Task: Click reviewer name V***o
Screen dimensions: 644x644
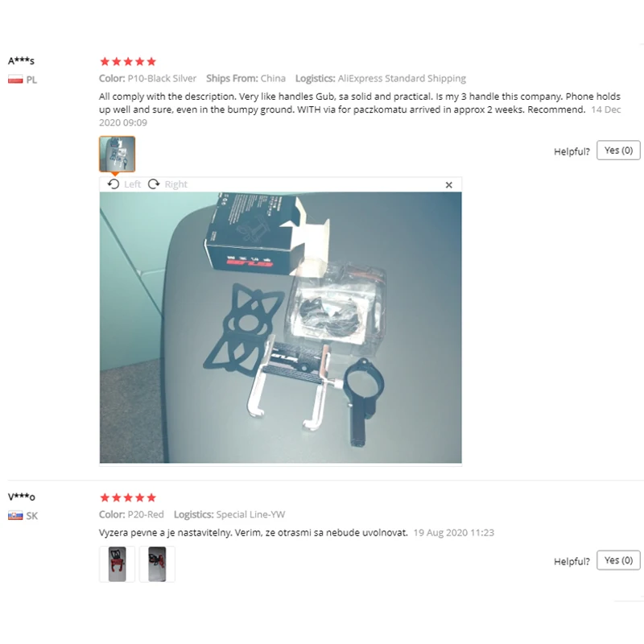Action: (x=22, y=497)
